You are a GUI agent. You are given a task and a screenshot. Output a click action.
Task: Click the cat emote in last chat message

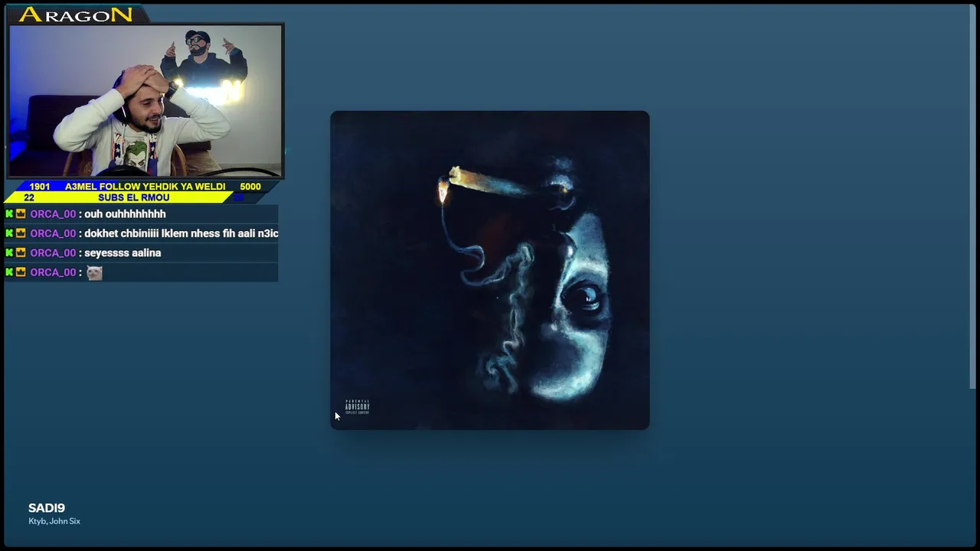click(x=94, y=272)
